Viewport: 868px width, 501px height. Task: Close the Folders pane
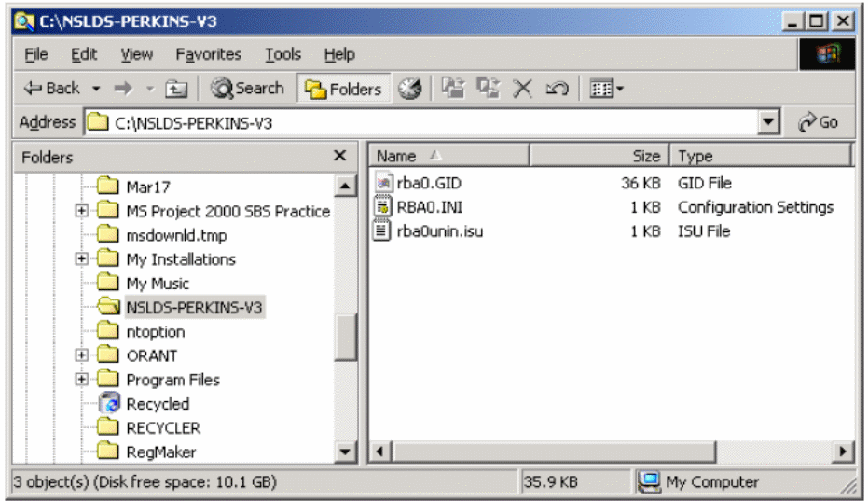[340, 156]
